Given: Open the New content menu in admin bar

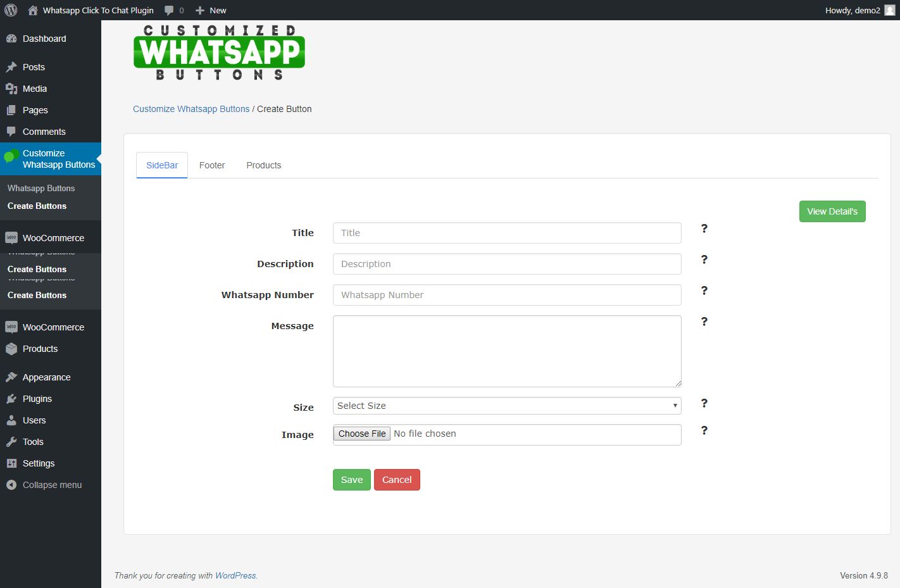Looking at the screenshot, I should click(x=211, y=10).
